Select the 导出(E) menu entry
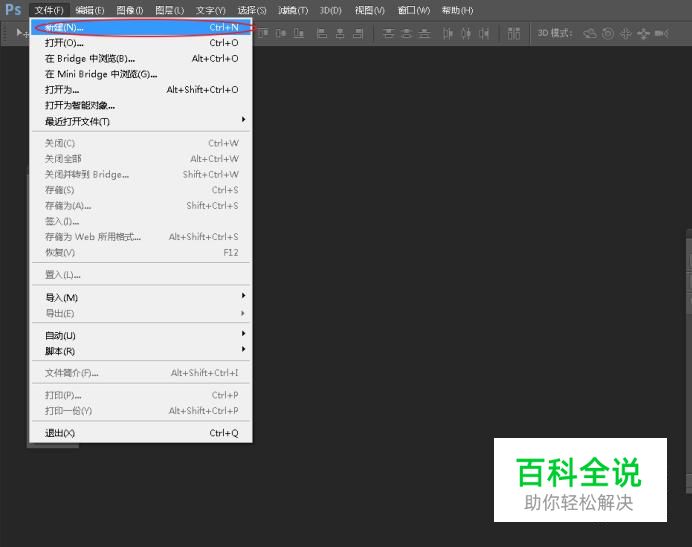The width and height of the screenshot is (692, 547). click(x=141, y=313)
